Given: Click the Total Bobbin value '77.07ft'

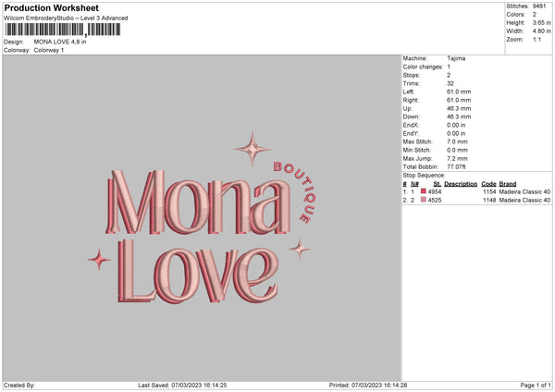Looking at the screenshot, I should click(x=456, y=166).
